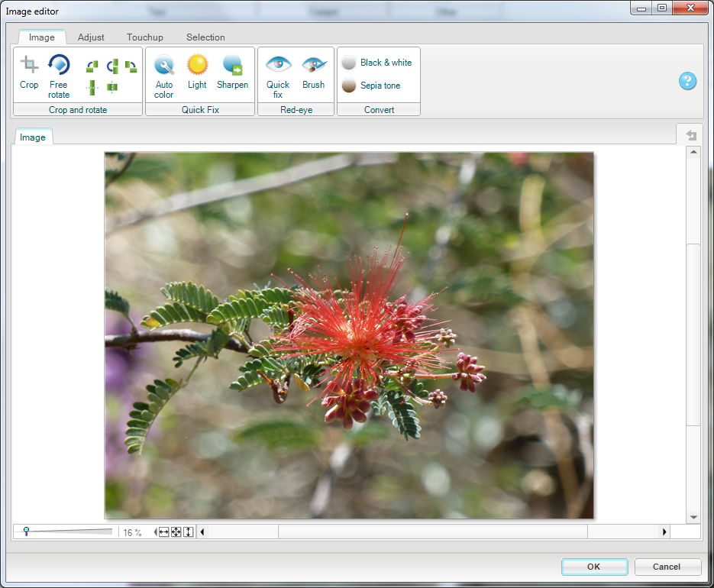
Task: Click the 'Convert' group label
Action: 380,110
